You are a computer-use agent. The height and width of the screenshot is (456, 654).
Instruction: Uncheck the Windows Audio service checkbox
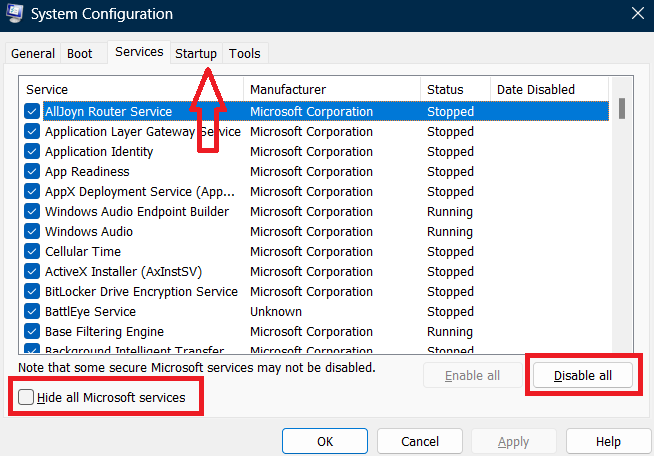pos(32,232)
